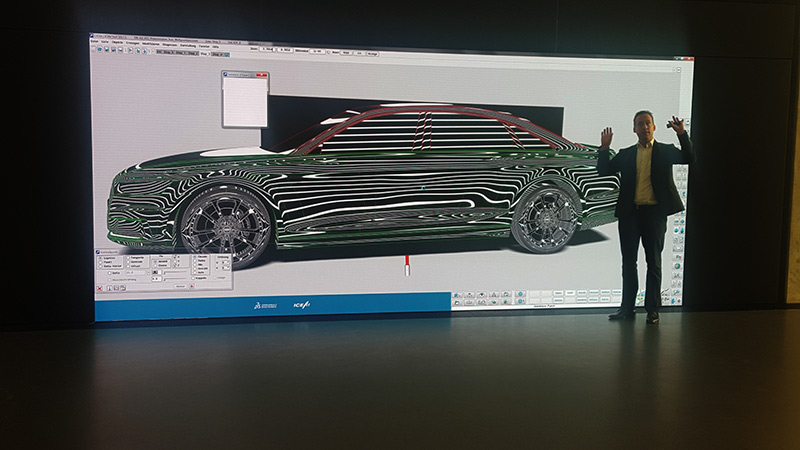
Task: Click the first view icon in the bottom toolbar
Action: pos(457,296)
